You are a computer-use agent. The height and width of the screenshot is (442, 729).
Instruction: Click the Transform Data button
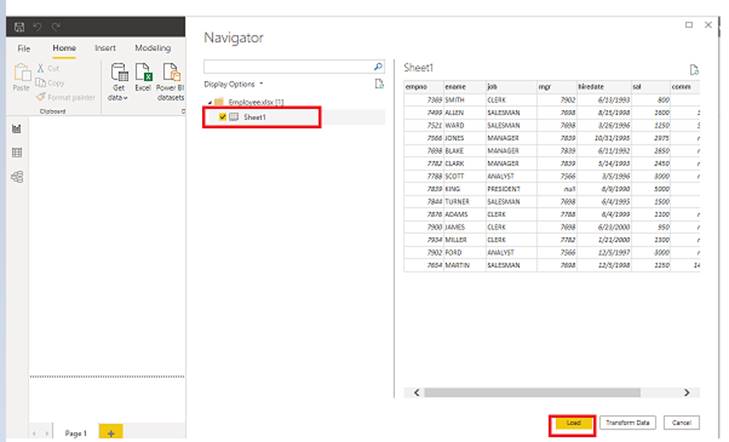coord(628,422)
